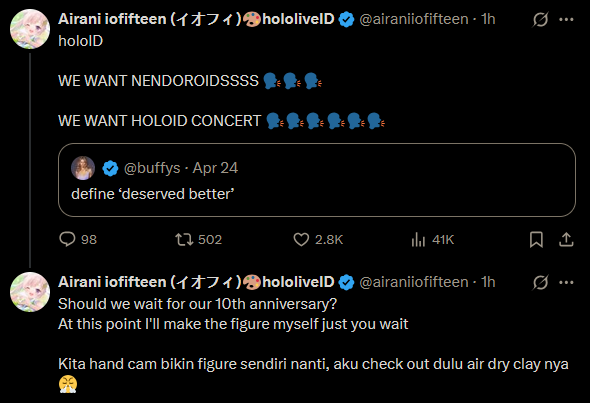Open the quoted tweet 'define deserved better'
This screenshot has height=403, width=590.
click(317, 180)
